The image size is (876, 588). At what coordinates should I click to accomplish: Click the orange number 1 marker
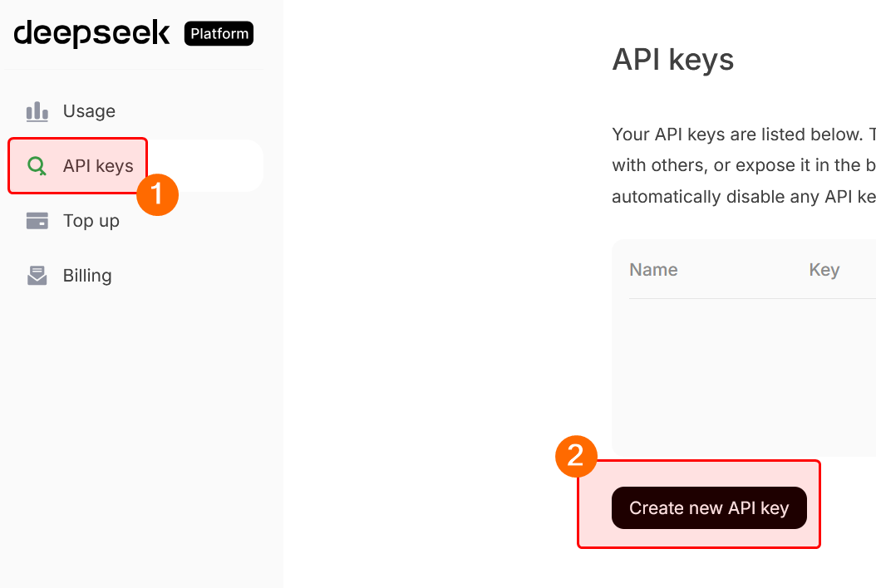pyautogui.click(x=158, y=194)
